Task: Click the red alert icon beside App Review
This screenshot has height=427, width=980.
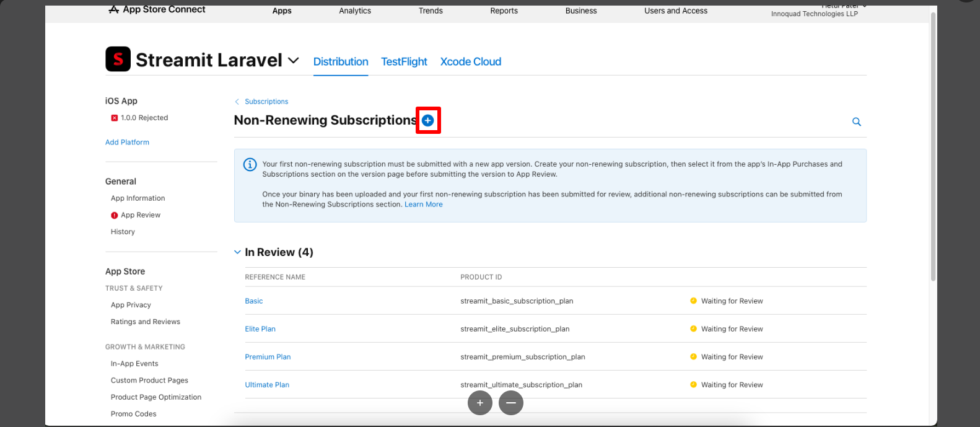Action: pyautogui.click(x=114, y=215)
